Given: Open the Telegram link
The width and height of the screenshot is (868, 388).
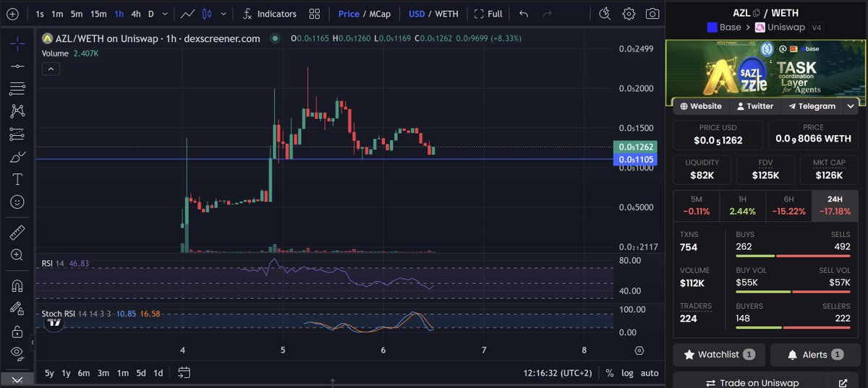Looking at the screenshot, I should pos(812,106).
